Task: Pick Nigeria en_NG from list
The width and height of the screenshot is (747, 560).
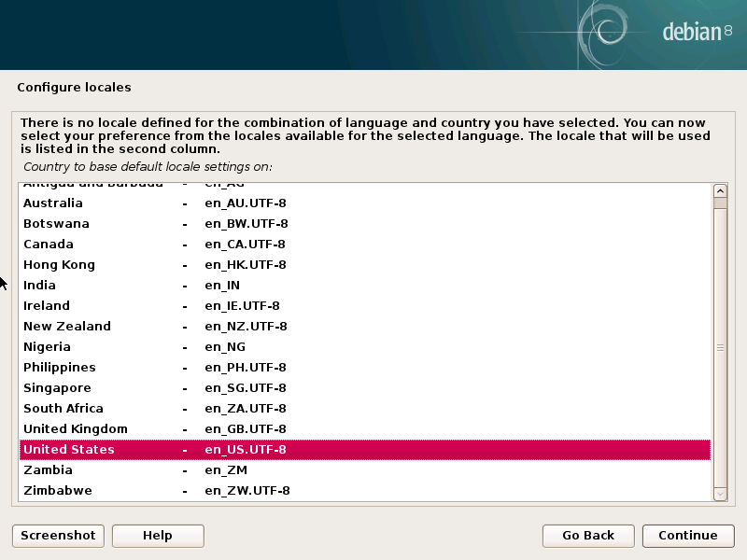Action: 47,347
